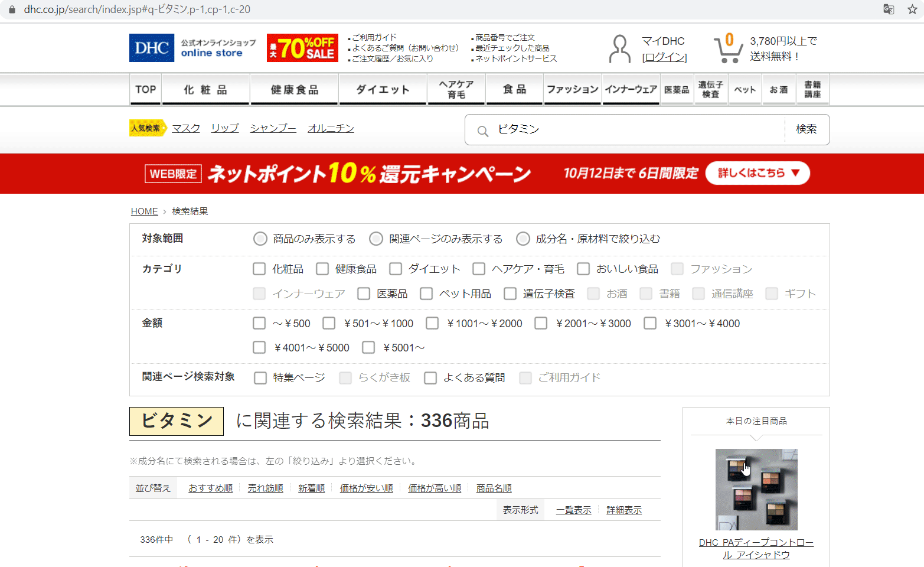The image size is (924, 567).
Task: Click the eyeshadow product thumbnail
Action: [x=756, y=489]
